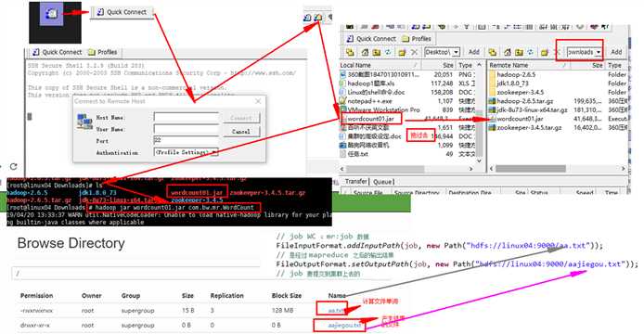This screenshot has width=644, height=334.
Task: Click the remote pane folder-tree icon
Action: (x=493, y=52)
